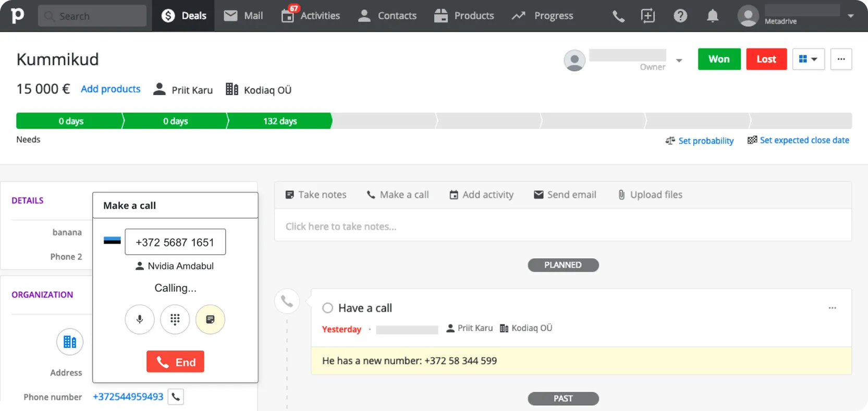Switch to Send email tab
This screenshot has width=868, height=411.
(565, 195)
